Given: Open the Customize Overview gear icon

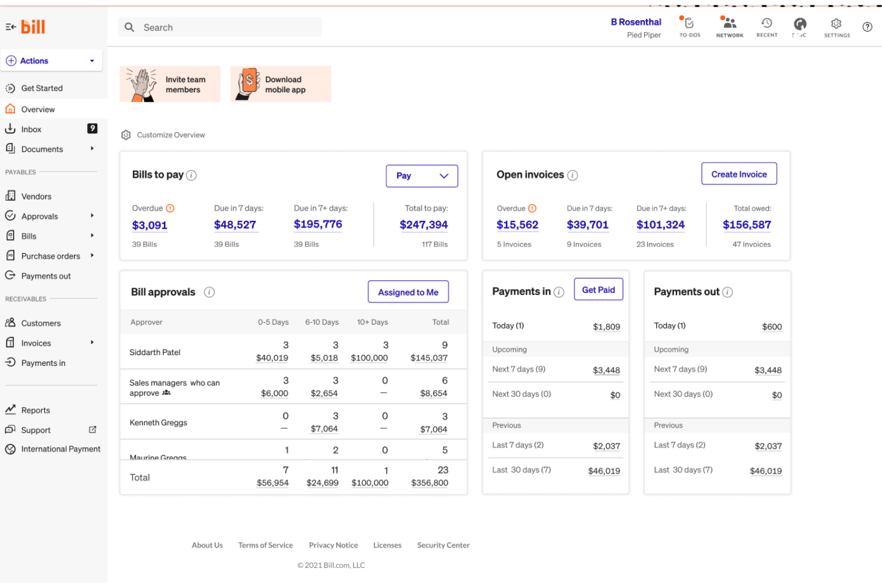Looking at the screenshot, I should 126,135.
